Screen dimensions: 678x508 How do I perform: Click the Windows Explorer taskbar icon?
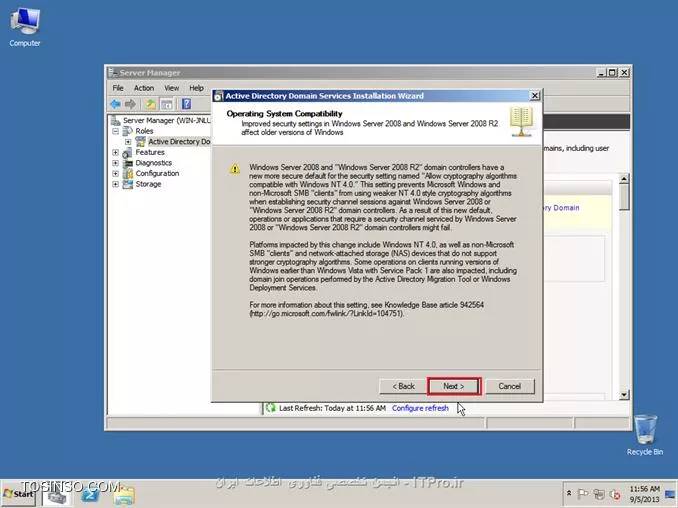124,495
